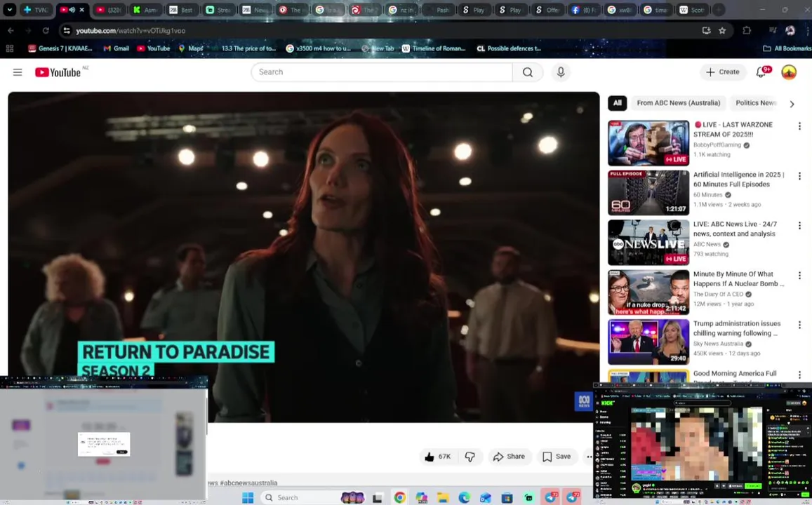This screenshot has height=505, width=812.
Task: Mute the playing YouTube tab audio
Action: click(x=72, y=10)
